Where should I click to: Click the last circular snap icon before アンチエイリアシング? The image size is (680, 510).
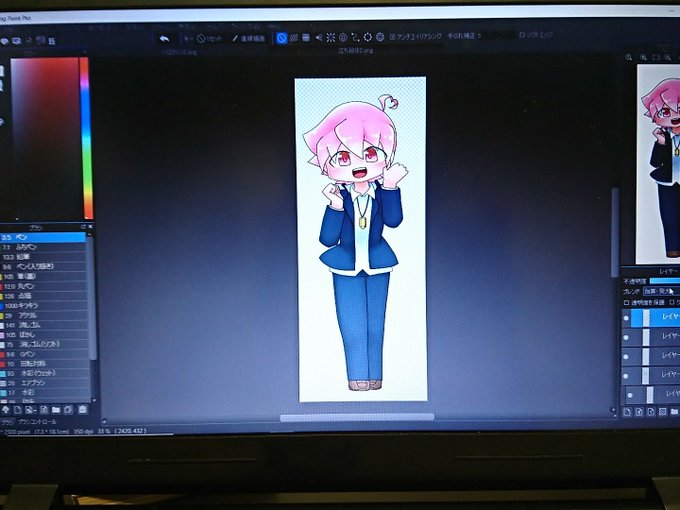tap(380, 37)
